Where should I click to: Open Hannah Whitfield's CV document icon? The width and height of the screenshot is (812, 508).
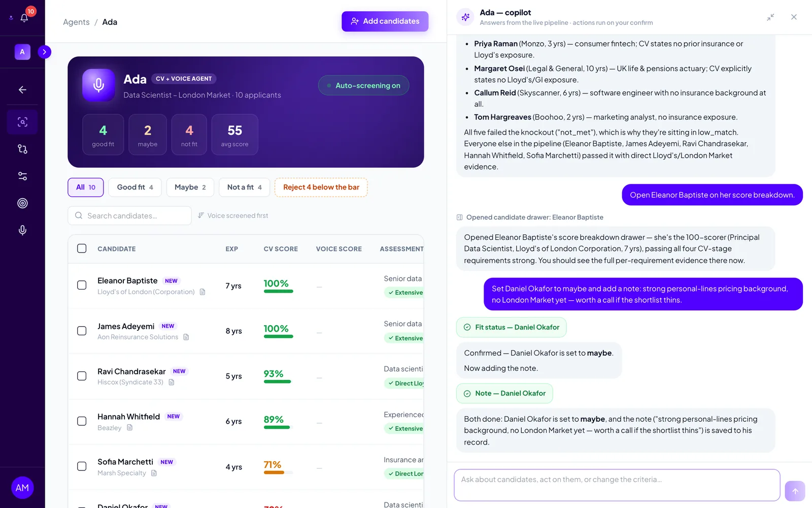click(129, 428)
